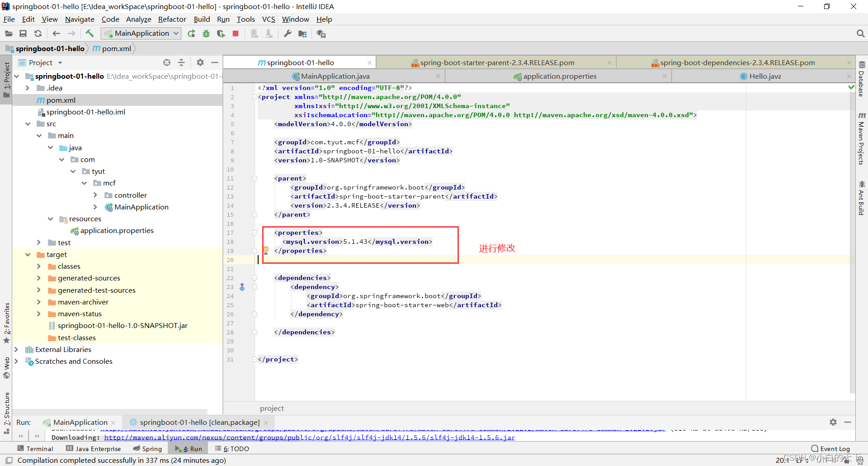This screenshot has height=466, width=868.
Task: Open the Analyze menu
Action: tap(138, 19)
